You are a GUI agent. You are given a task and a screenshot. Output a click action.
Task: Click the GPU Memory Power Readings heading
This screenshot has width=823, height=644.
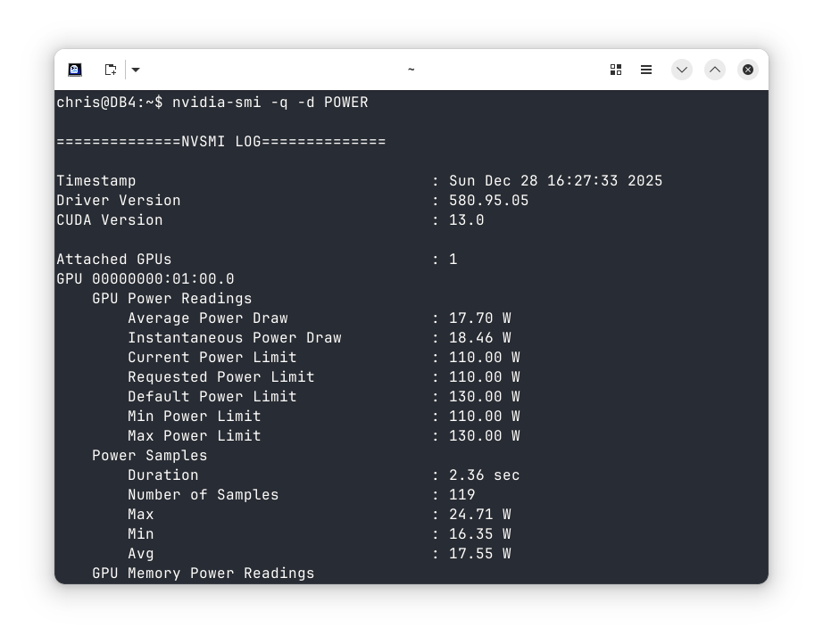click(203, 573)
